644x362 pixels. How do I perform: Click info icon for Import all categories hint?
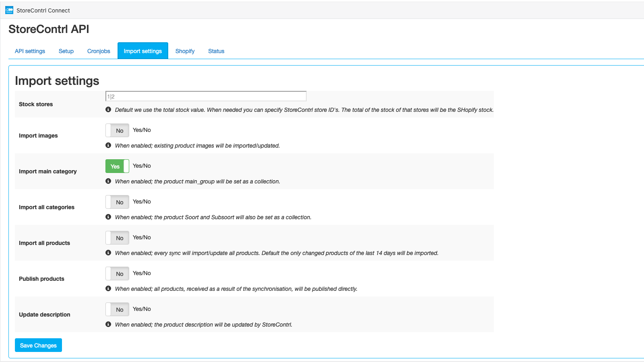click(x=108, y=217)
